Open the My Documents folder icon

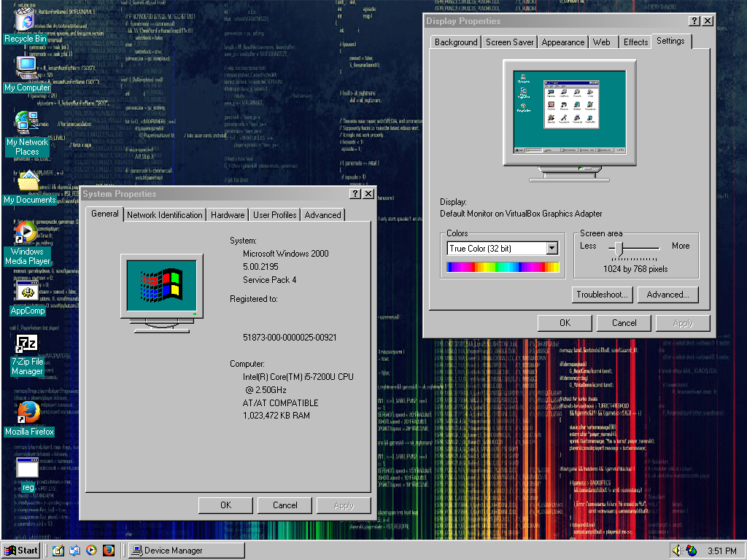point(28,181)
